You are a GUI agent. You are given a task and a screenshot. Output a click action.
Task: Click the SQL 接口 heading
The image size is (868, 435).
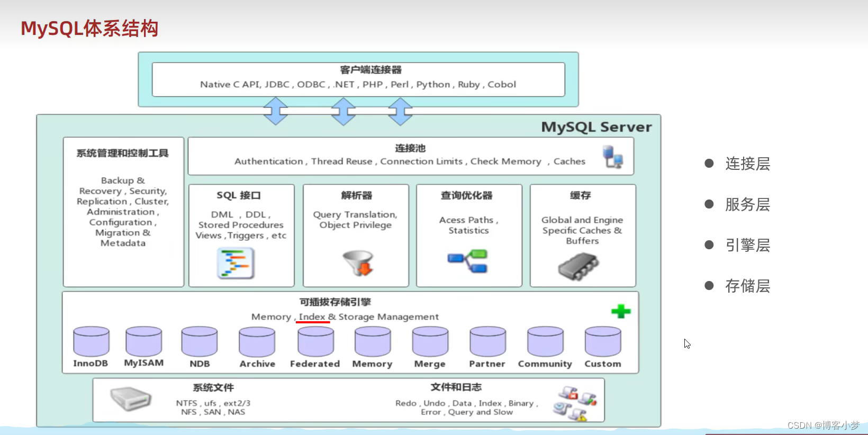[239, 195]
